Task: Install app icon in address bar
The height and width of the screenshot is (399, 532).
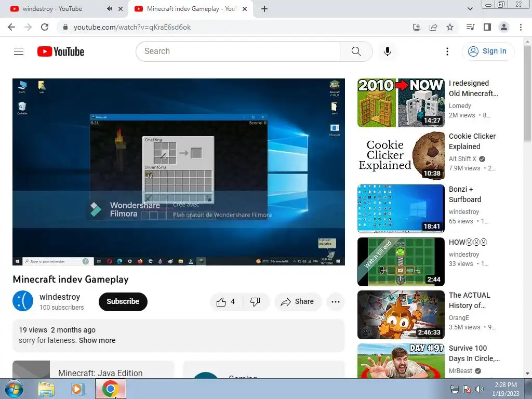Action: 417,27
